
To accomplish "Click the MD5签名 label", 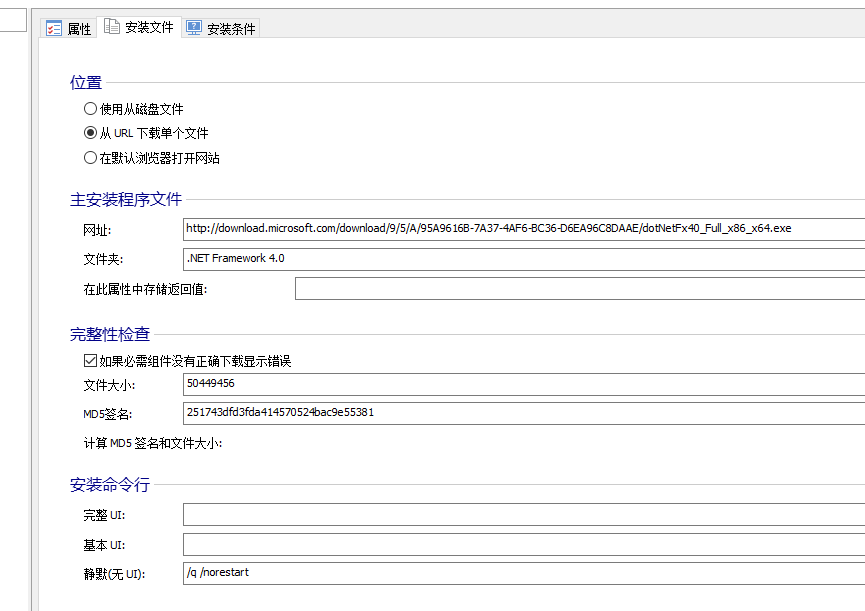I will tap(108, 414).
